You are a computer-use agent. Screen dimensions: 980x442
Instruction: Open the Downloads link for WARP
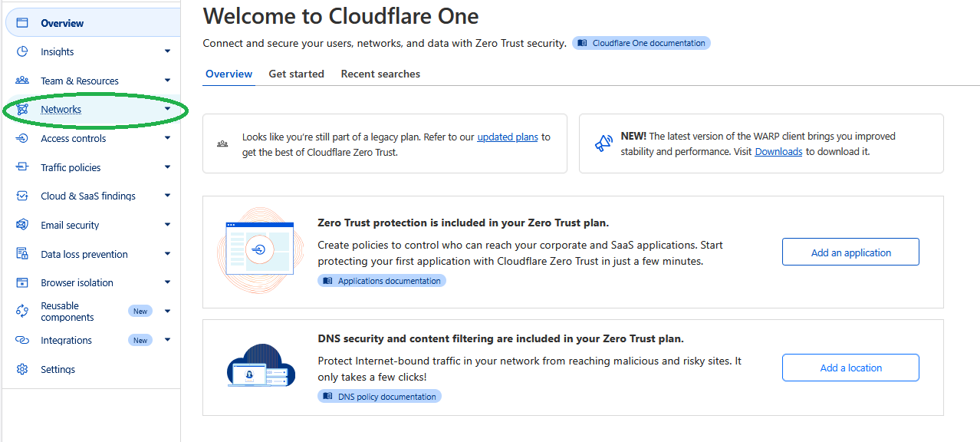pyautogui.click(x=778, y=152)
